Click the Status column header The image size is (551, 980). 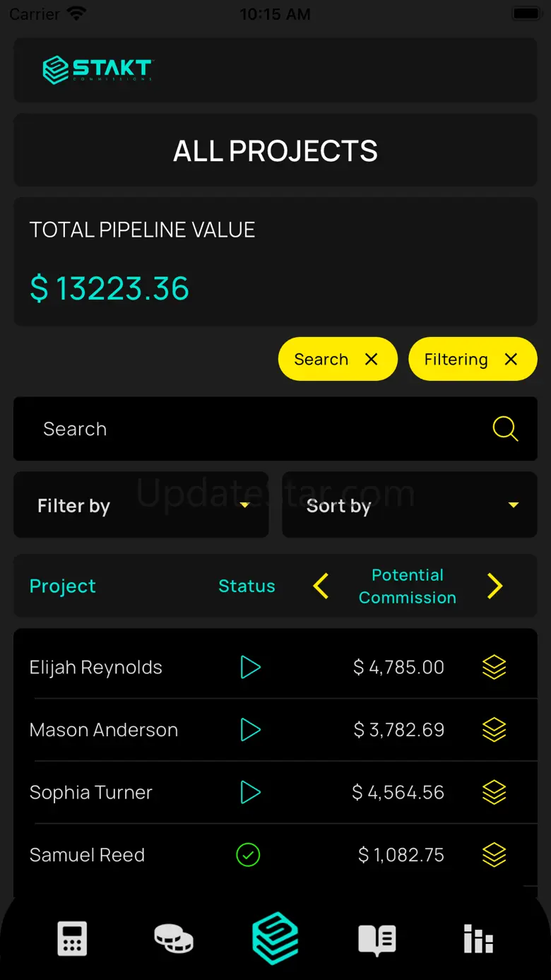tap(247, 586)
